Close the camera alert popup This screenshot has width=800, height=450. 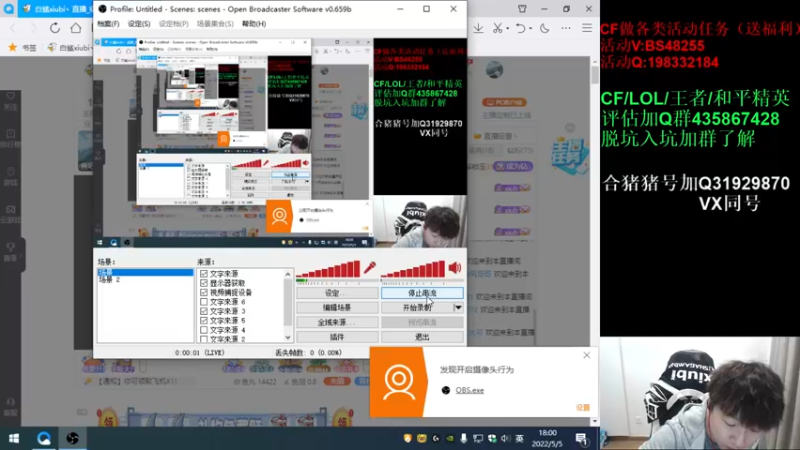tap(587, 355)
